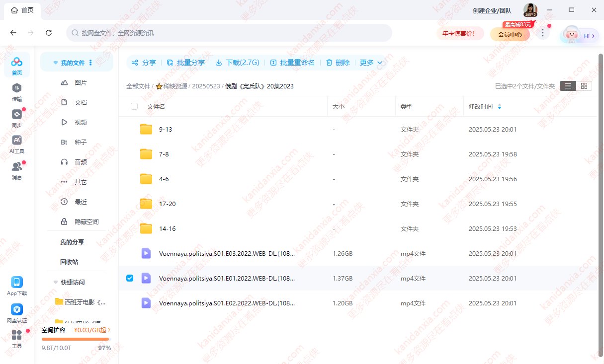Open 网盘认证 verification

click(x=17, y=313)
